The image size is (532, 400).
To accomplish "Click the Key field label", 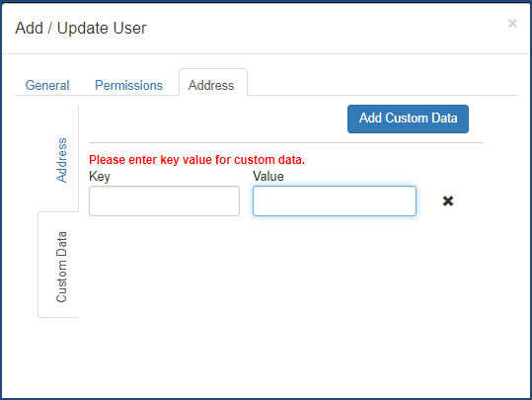I will click(100, 177).
